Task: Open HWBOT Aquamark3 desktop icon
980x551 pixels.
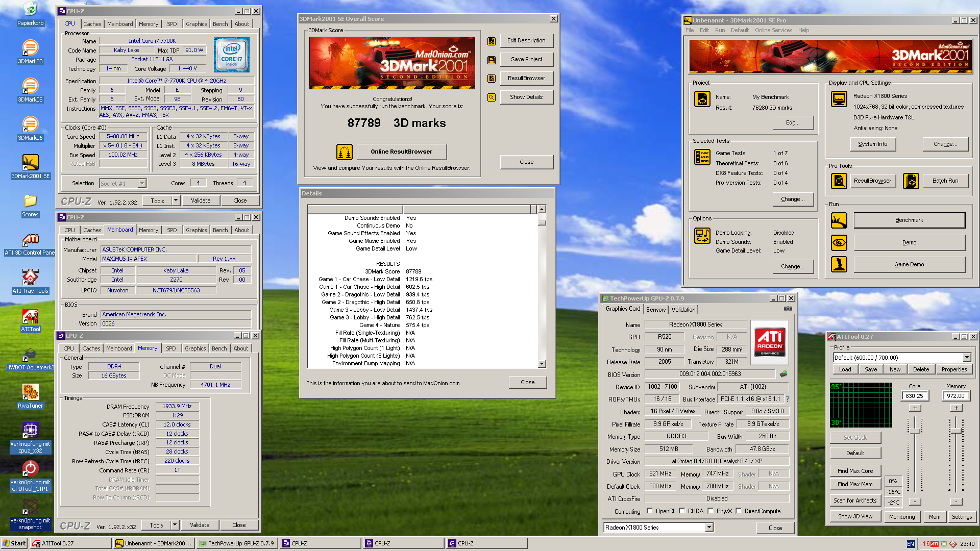Action: tap(30, 355)
